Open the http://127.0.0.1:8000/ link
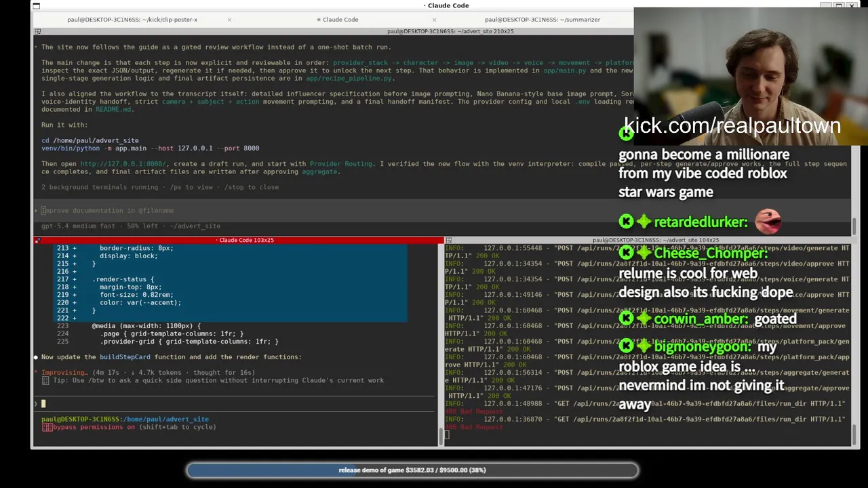Viewport: 868px width, 488px height. click(x=123, y=164)
